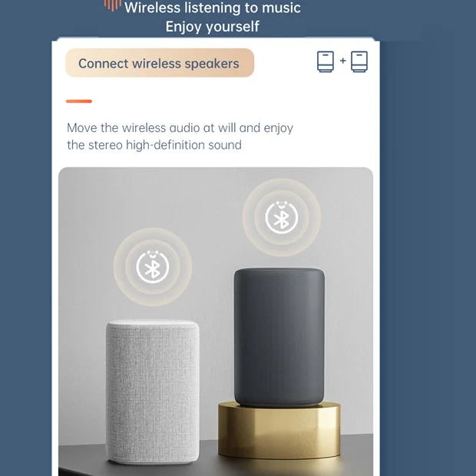The height and width of the screenshot is (476, 476).
Task: Click the orange sound wave icon at top
Action: [x=113, y=5]
